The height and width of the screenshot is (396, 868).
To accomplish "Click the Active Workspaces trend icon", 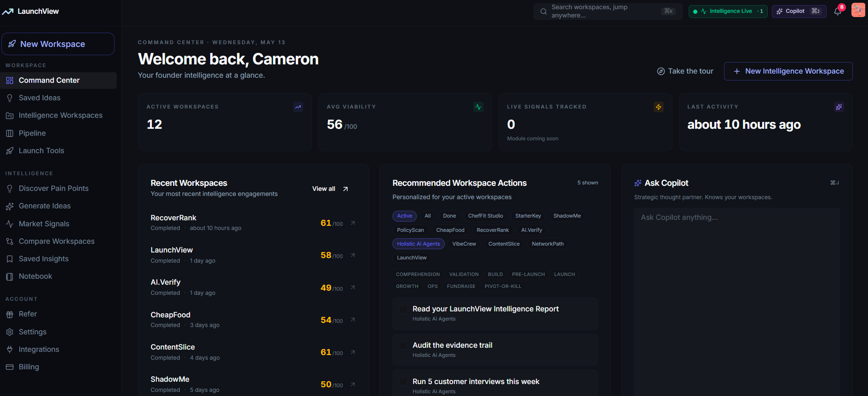I will 298,107.
